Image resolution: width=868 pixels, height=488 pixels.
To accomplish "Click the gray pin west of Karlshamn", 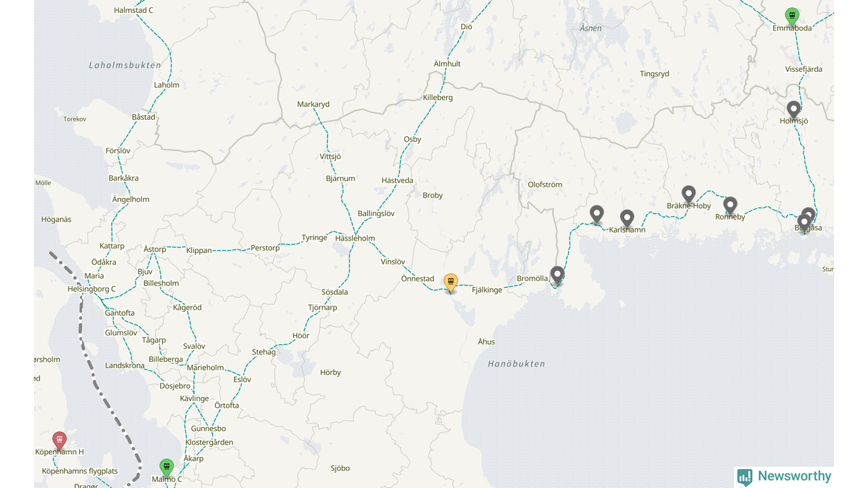I will (x=596, y=213).
